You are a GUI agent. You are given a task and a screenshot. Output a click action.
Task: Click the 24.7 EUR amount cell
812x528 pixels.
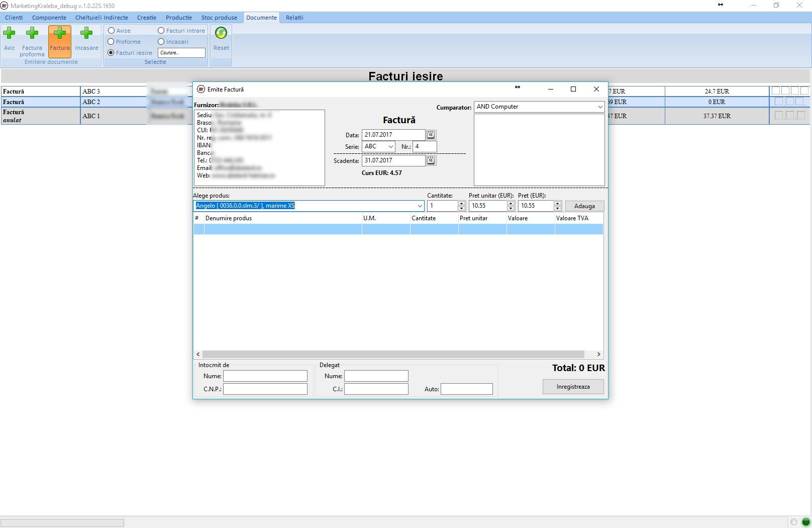coord(717,91)
